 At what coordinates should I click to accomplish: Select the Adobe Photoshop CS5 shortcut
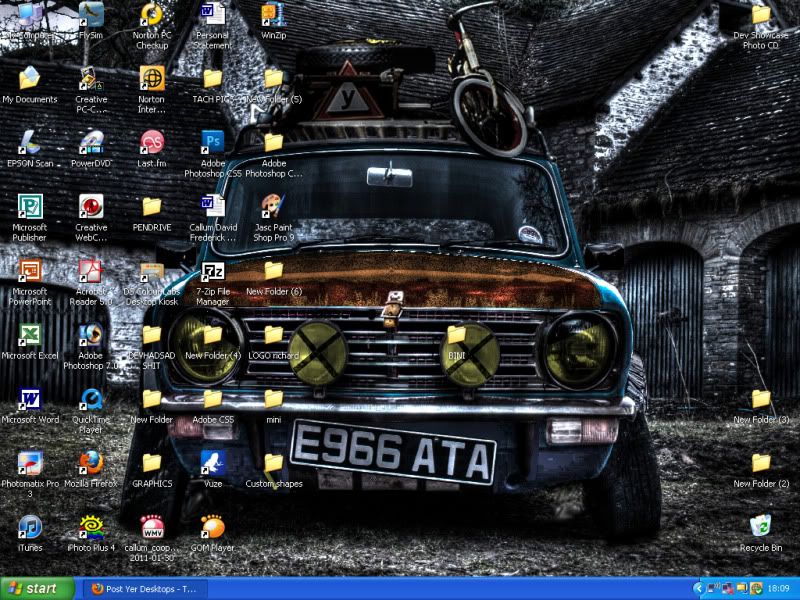(x=212, y=142)
